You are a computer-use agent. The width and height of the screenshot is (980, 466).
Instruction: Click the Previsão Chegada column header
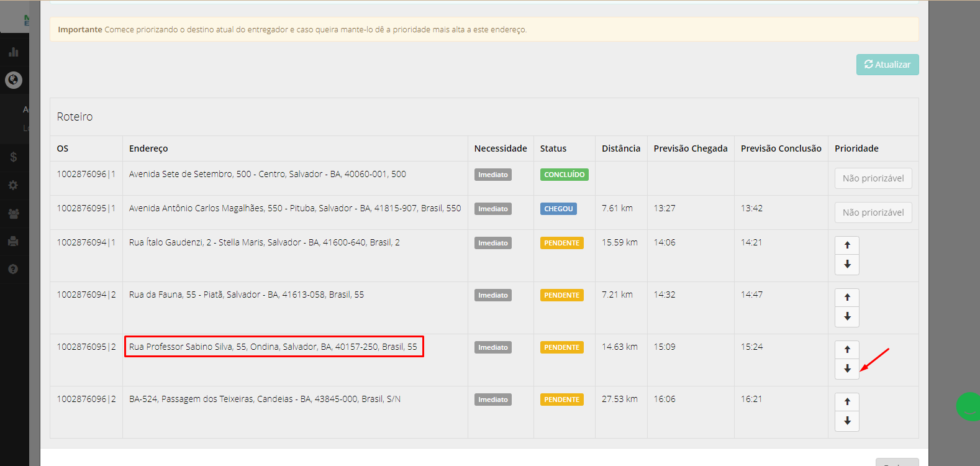(691, 148)
